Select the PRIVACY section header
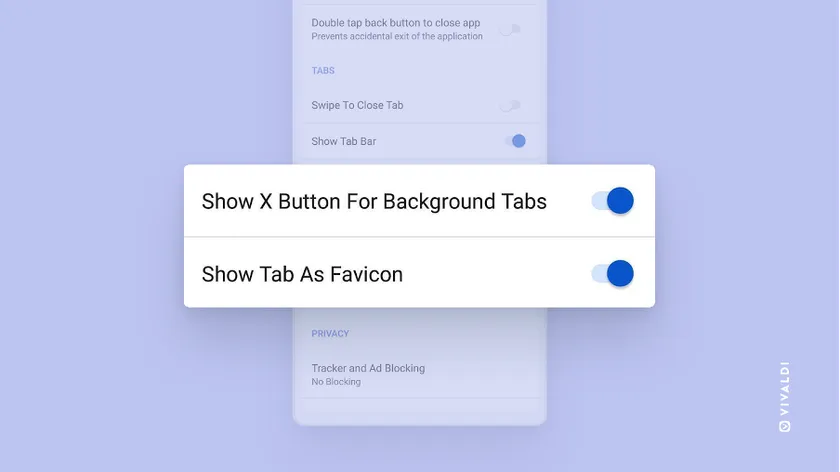 [x=330, y=334]
